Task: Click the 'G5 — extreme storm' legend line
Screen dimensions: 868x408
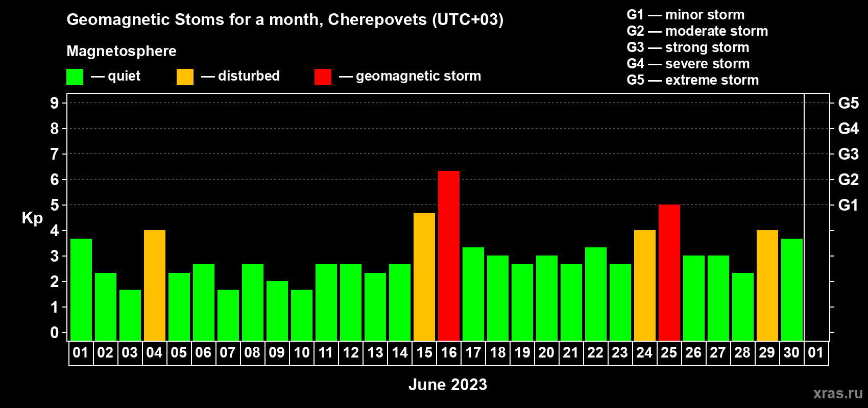Action: tap(693, 80)
